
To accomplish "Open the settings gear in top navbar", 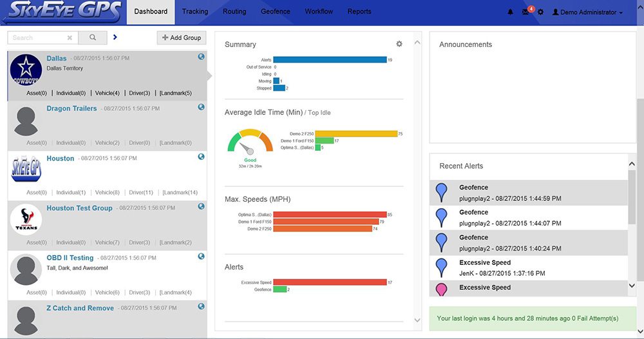I will 540,12.
